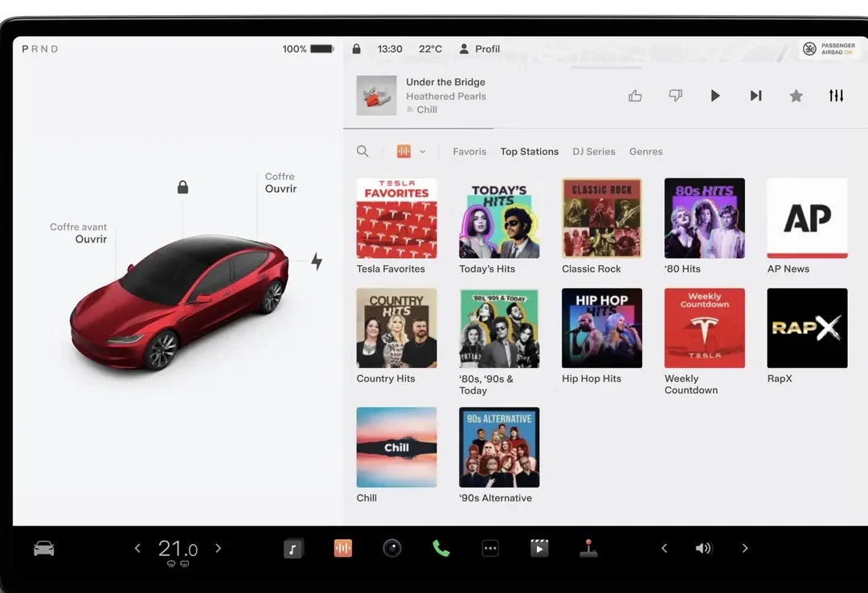Toggle the car door lock above vehicle
The image size is (868, 593).
[x=182, y=187]
